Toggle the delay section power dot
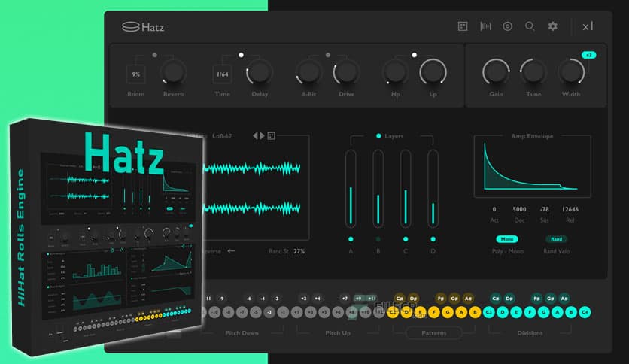The image size is (629, 364). 241,55
